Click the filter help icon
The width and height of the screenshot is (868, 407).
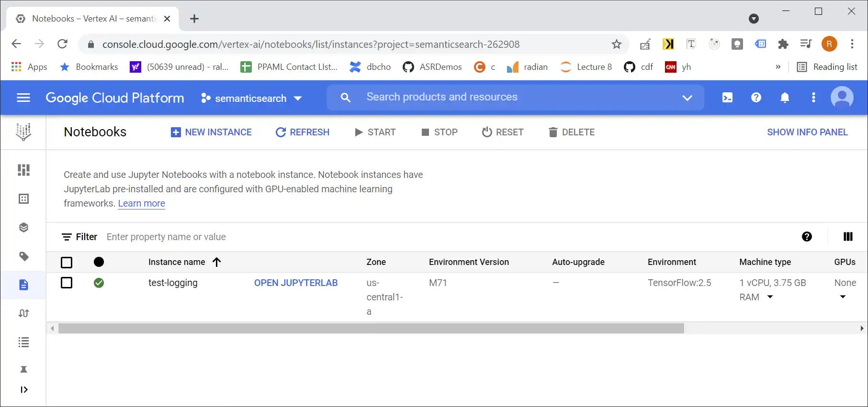coord(807,237)
